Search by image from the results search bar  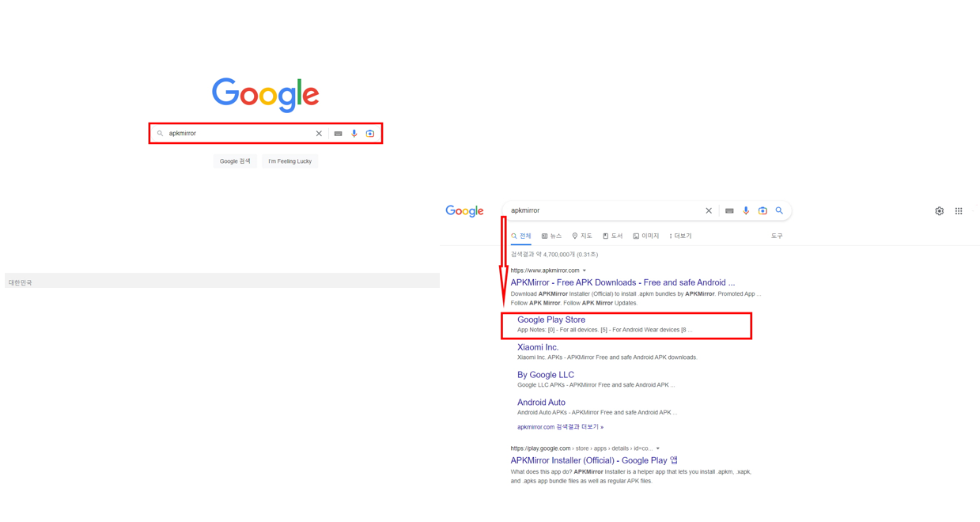pyautogui.click(x=762, y=211)
